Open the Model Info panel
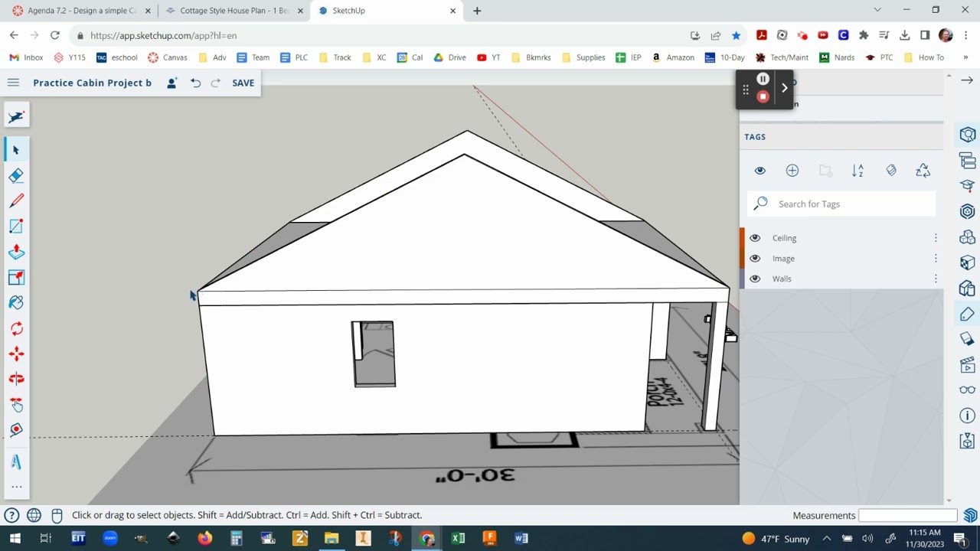 coord(968,416)
